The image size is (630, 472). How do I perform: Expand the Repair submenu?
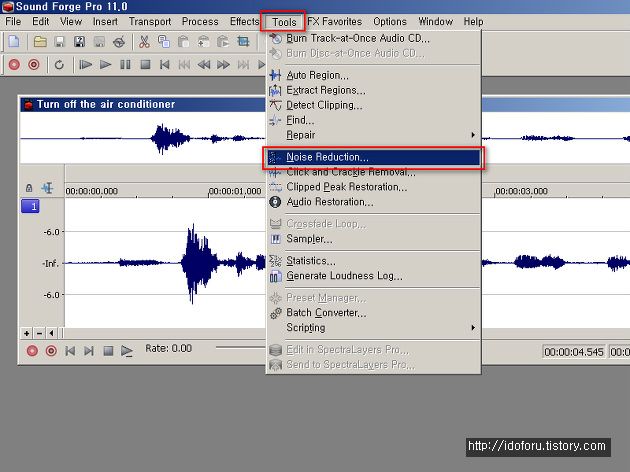point(374,135)
